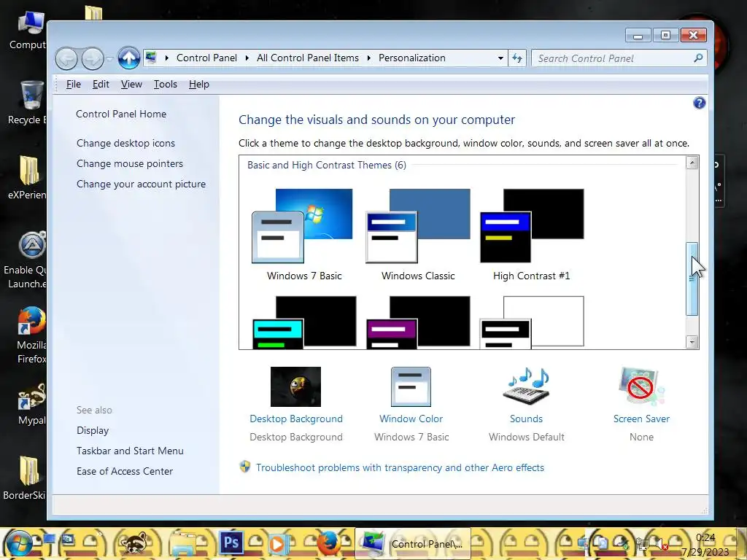This screenshot has height=560, width=747.
Task: Click Firefox icon on the taskbar
Action: (x=329, y=543)
